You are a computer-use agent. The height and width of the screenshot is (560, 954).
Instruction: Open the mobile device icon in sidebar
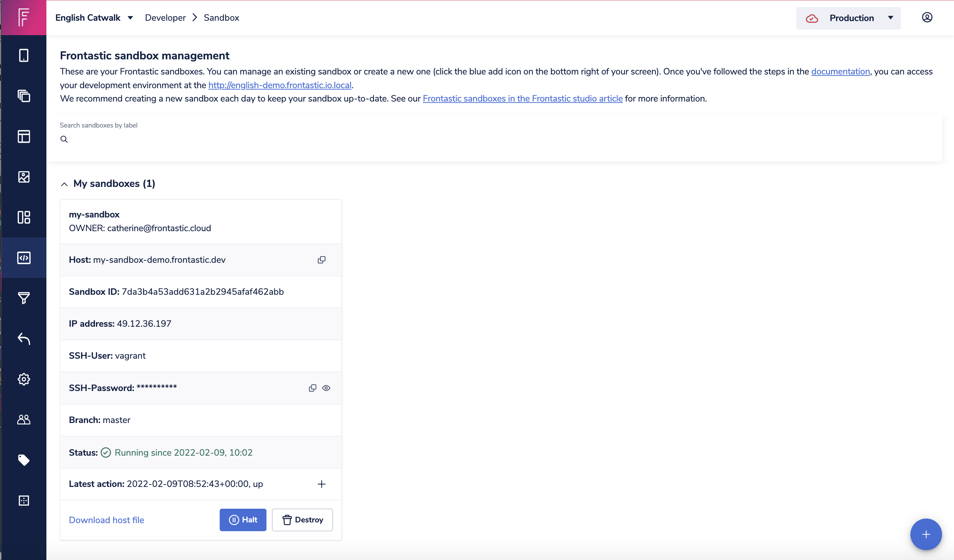[24, 55]
